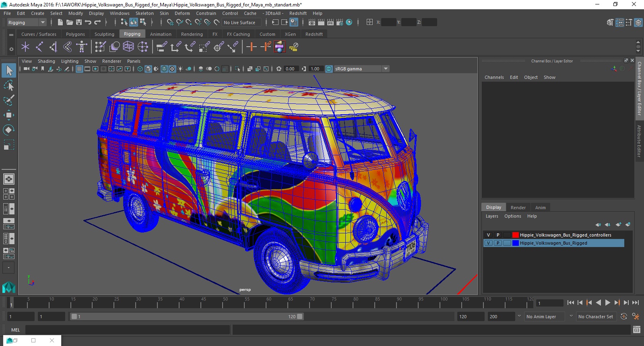Toggle display type box of controllers layer
This screenshot has width=644, height=346.
507,235
